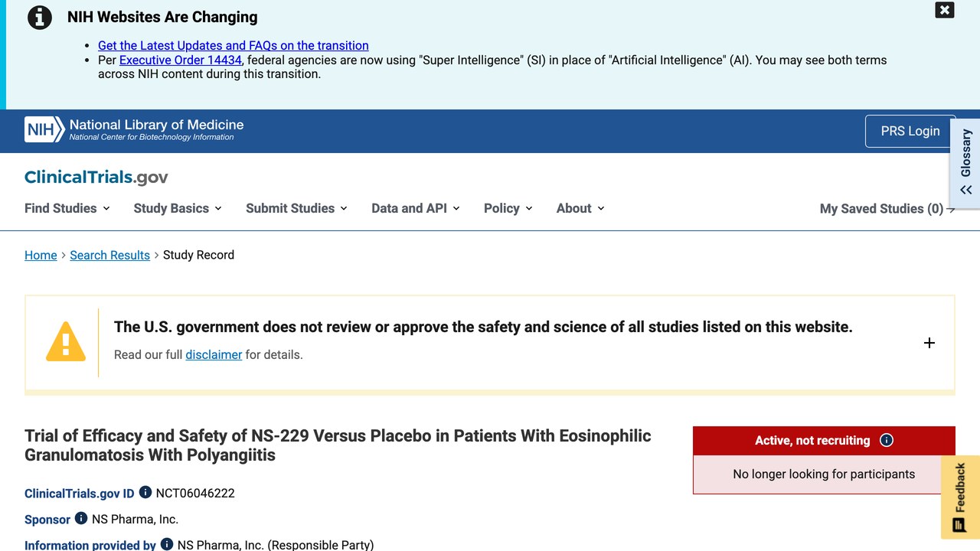Screen dimensions: 980x551
Task: Click the NIH logo icon
Action: 44,130
